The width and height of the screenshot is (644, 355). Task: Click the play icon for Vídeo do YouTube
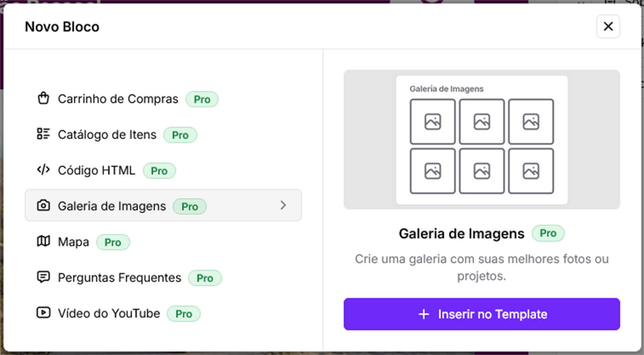[43, 313]
